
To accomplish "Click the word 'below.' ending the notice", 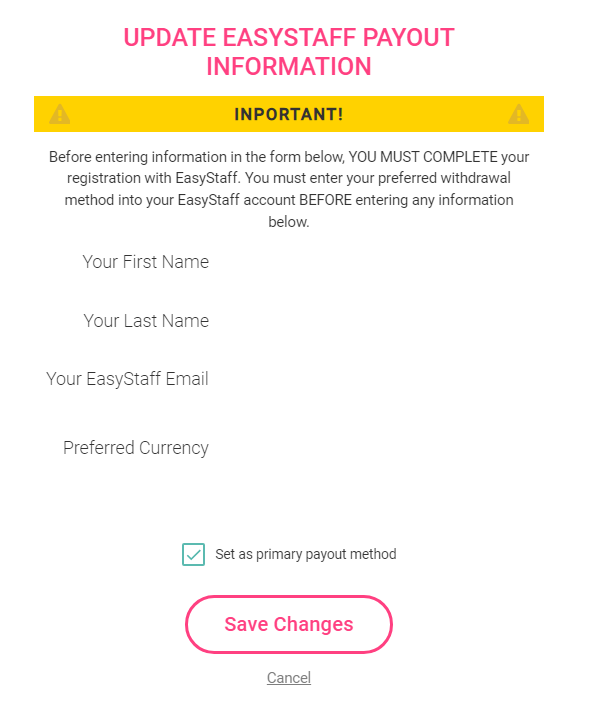I will (x=289, y=222).
